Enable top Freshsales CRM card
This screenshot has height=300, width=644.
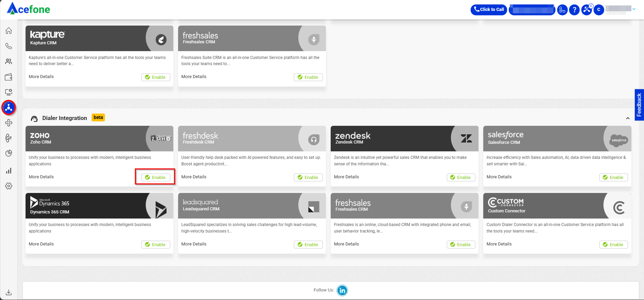(308, 77)
